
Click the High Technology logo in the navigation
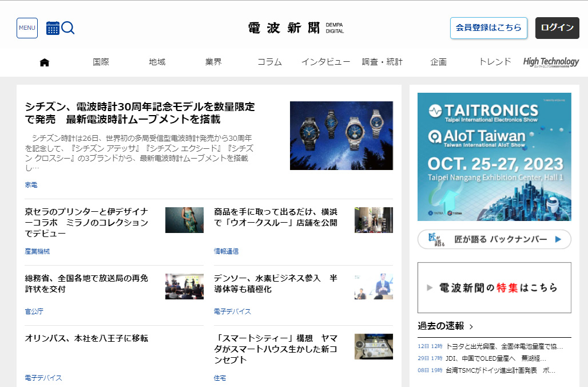[x=551, y=61]
